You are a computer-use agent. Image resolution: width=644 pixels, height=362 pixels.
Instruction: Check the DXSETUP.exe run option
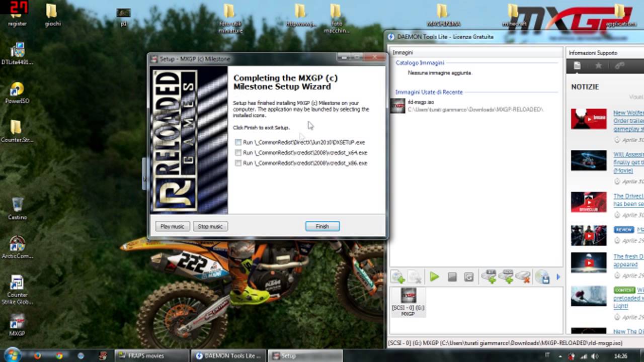[238, 142]
